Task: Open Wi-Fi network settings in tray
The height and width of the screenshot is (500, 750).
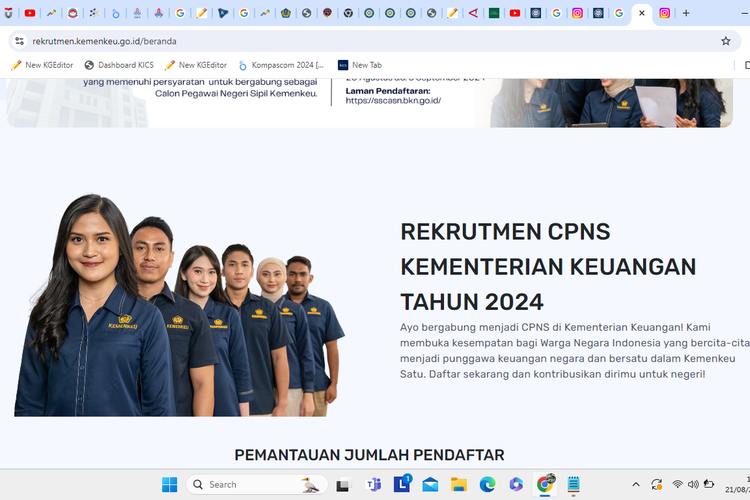Action: (677, 484)
